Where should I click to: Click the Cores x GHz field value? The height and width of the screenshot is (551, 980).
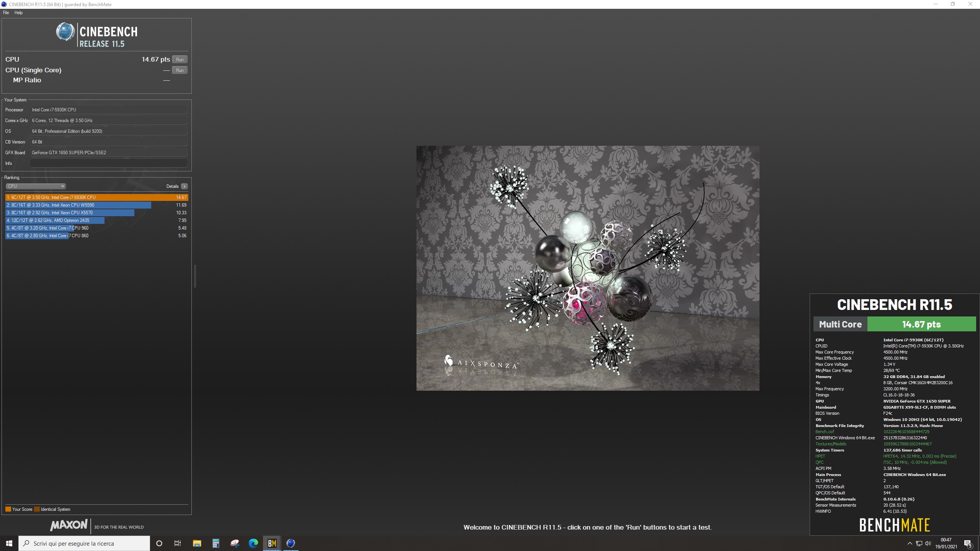pyautogui.click(x=109, y=121)
